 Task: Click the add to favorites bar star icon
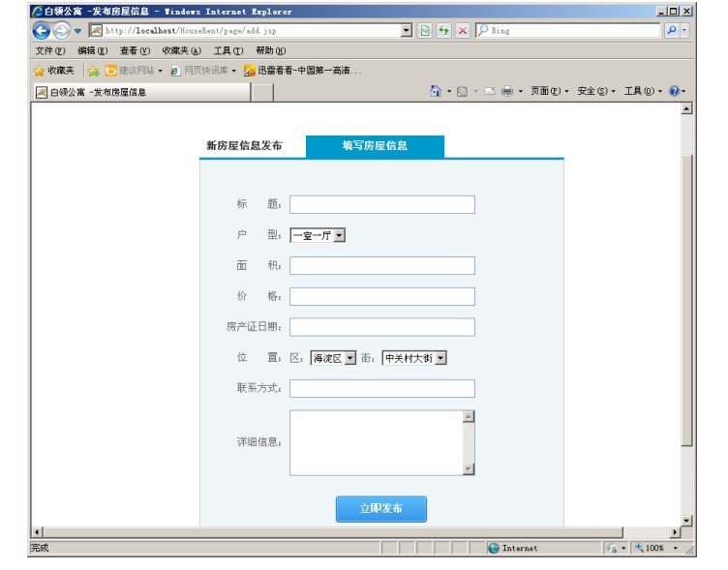93,71
